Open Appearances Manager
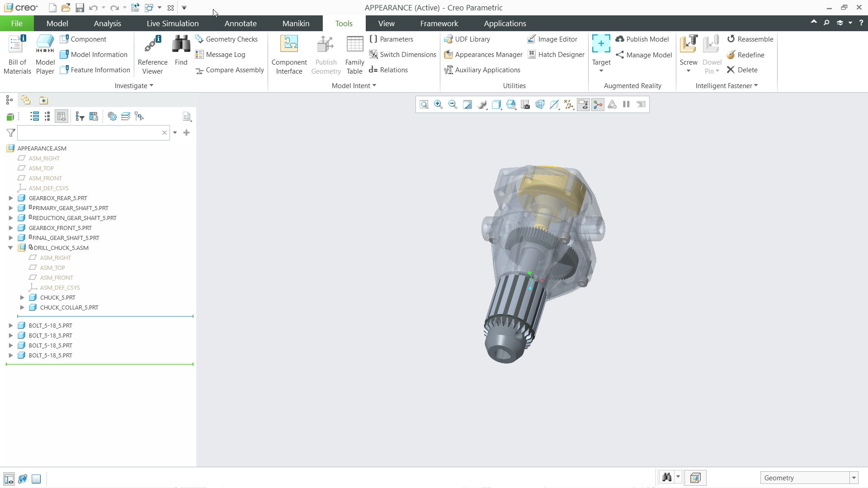Image resolution: width=868 pixels, height=488 pixels. pyautogui.click(x=483, y=55)
